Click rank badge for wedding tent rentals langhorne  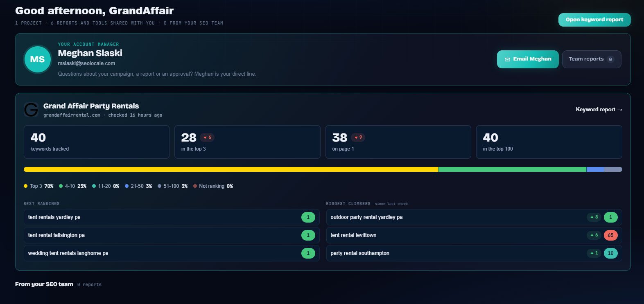(308, 253)
